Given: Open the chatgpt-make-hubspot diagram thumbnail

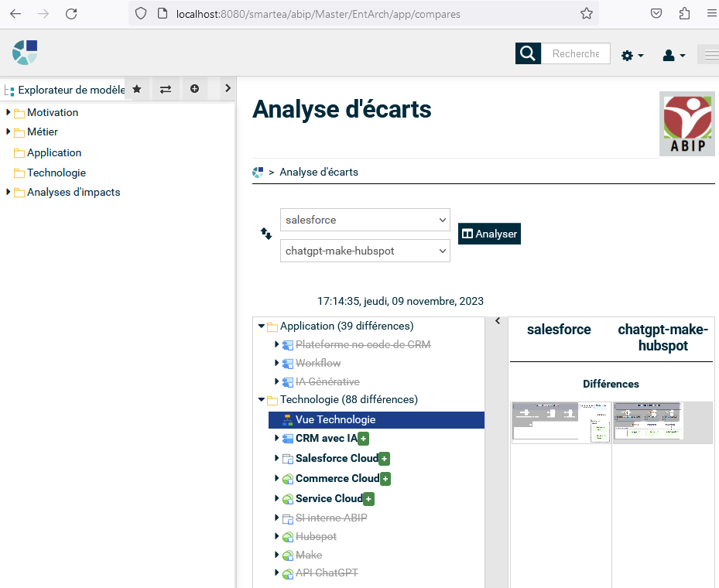Looking at the screenshot, I should (x=663, y=422).
